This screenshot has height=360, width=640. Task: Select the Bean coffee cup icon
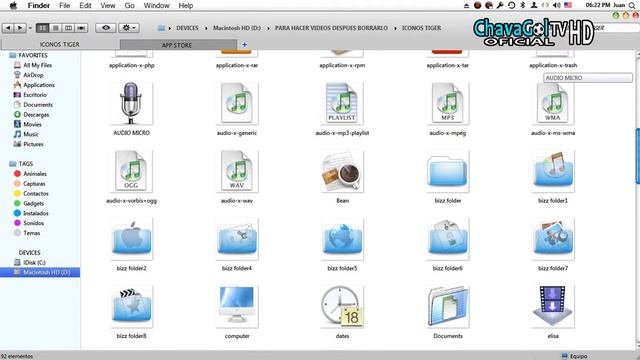[342, 171]
